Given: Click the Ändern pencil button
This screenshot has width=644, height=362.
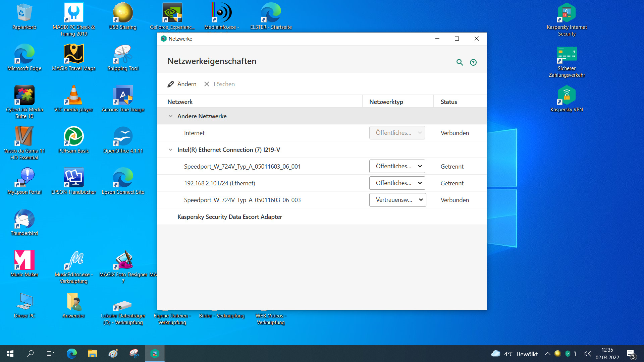Looking at the screenshot, I should [182, 84].
